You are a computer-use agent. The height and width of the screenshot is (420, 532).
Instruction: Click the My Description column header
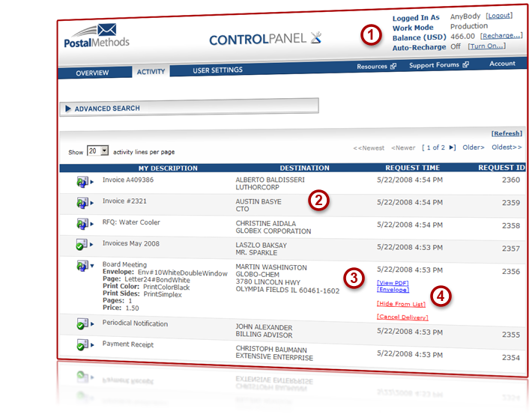pos(168,168)
